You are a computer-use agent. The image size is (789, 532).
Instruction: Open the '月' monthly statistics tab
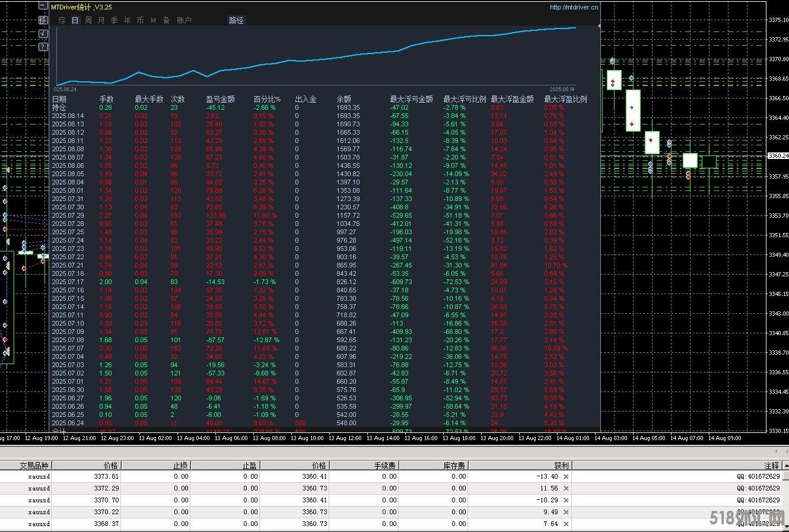tap(101, 20)
